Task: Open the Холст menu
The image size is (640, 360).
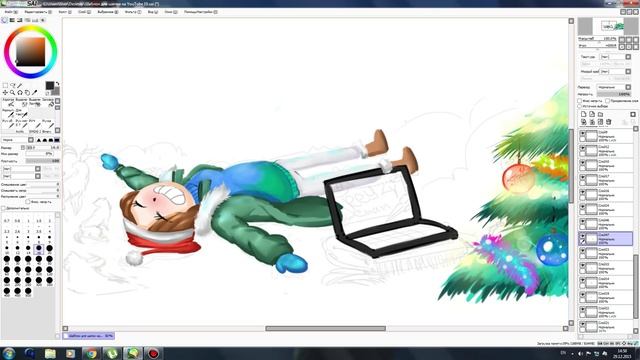Action: click(64, 12)
